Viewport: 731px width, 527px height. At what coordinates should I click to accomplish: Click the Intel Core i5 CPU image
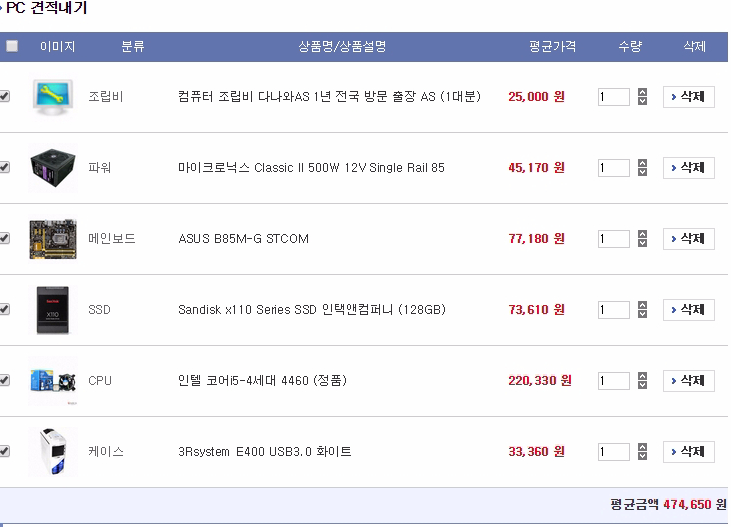(x=53, y=381)
